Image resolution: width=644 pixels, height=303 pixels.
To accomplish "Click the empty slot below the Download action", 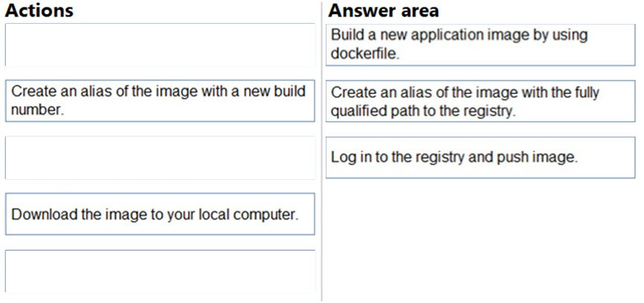I will point(160,271).
